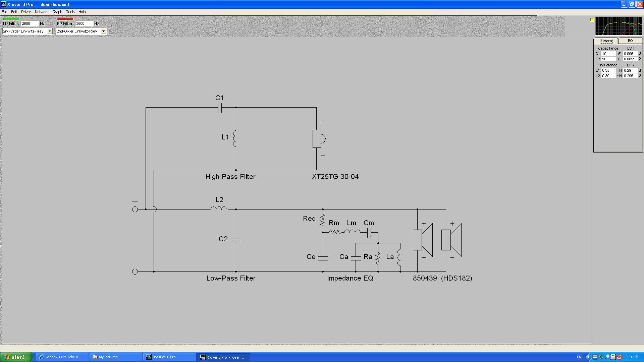Viewport: 644px width, 362px height.
Task: Click the red Trend Micro tray icon
Action: coord(619,357)
